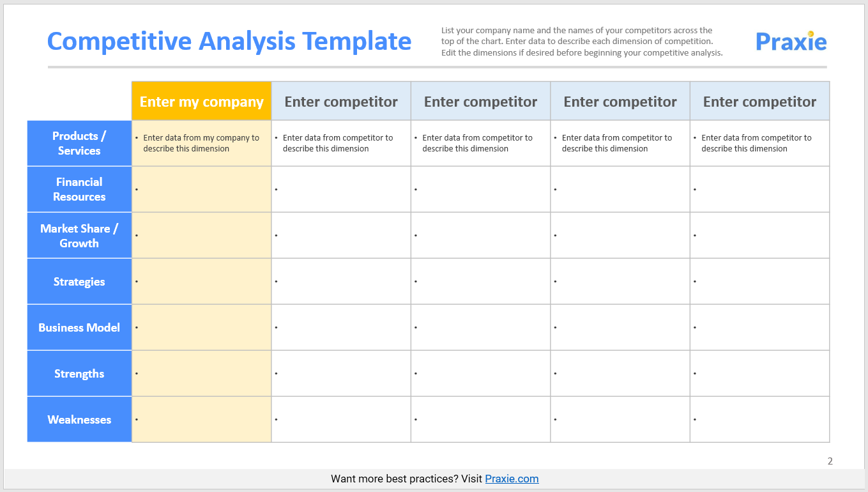Click the Weaknesses row label
The width and height of the screenshot is (868, 492).
(79, 419)
